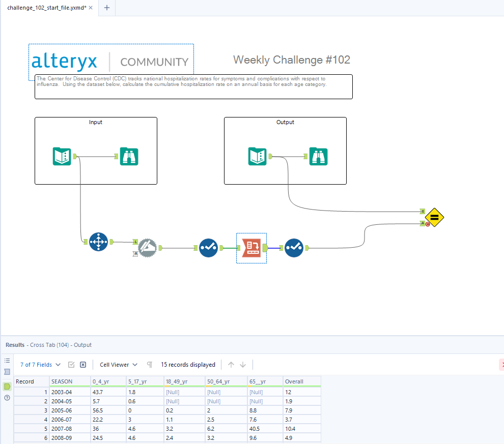
Task: Select the gray Find Replace tool
Action: [x=147, y=248]
